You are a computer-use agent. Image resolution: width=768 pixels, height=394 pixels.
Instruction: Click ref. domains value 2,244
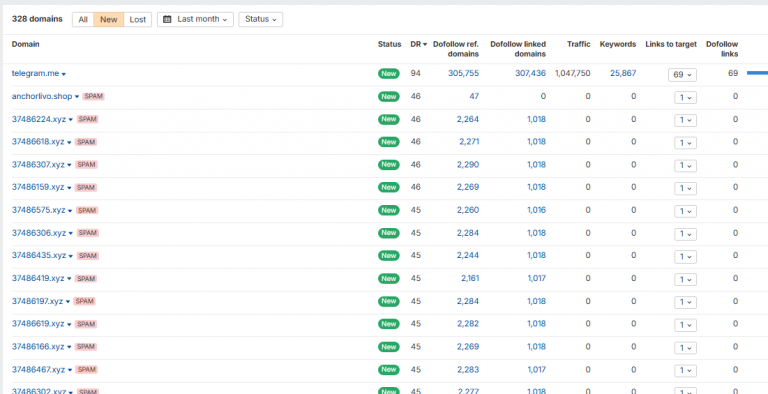[x=468, y=256]
